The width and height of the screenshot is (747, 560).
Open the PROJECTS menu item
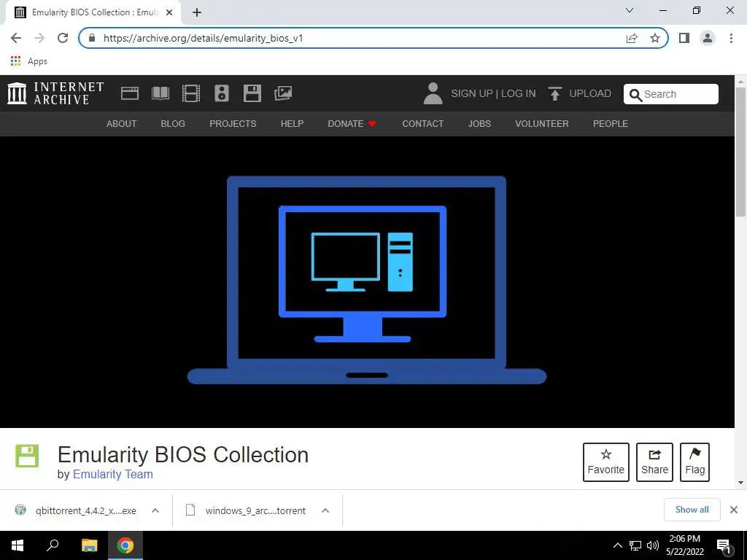click(233, 124)
